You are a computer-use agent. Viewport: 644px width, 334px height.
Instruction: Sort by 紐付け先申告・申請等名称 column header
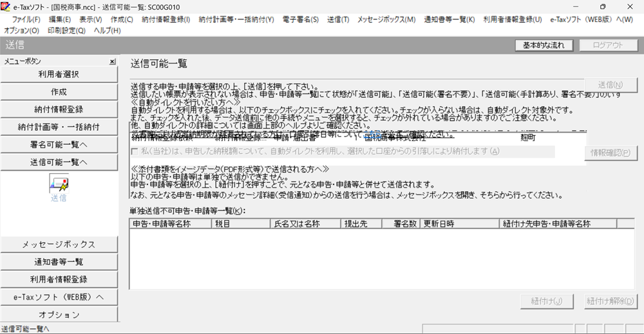coord(558,223)
